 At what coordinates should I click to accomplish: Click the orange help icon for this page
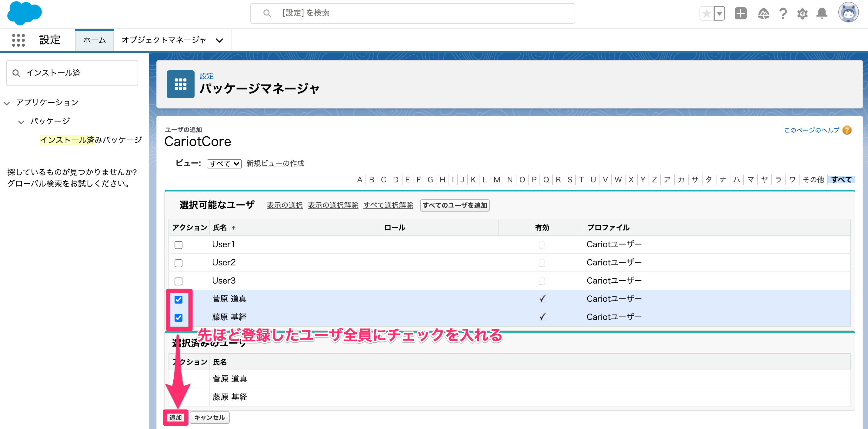click(x=846, y=130)
